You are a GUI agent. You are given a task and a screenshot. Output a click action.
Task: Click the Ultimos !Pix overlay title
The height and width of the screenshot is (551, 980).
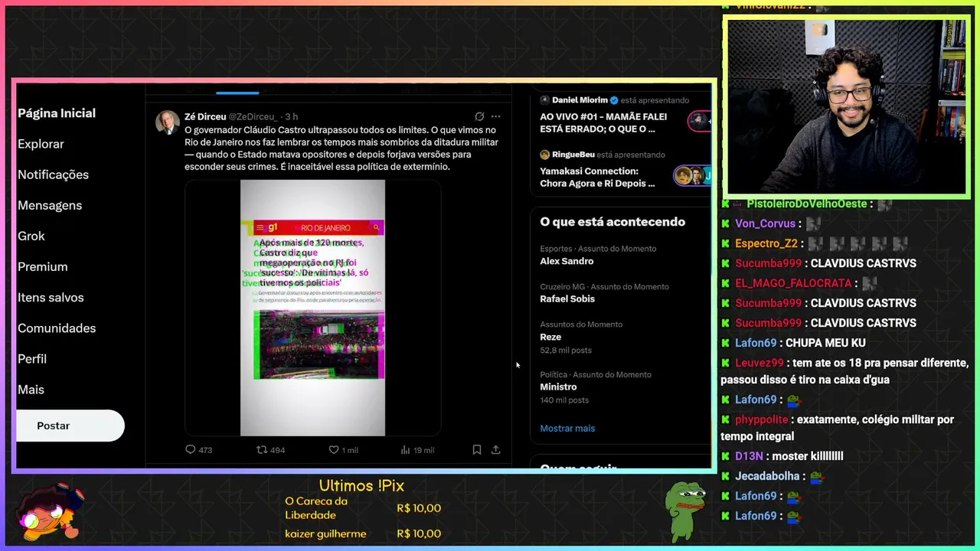[x=361, y=486]
